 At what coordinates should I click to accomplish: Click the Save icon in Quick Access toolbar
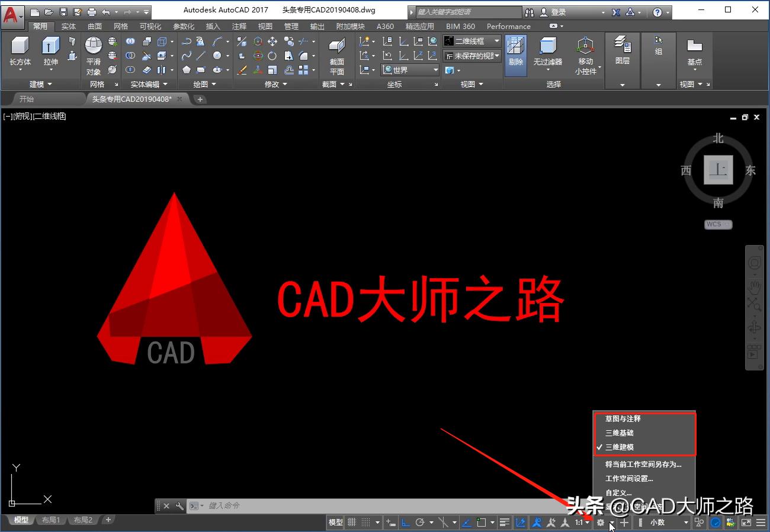63,12
